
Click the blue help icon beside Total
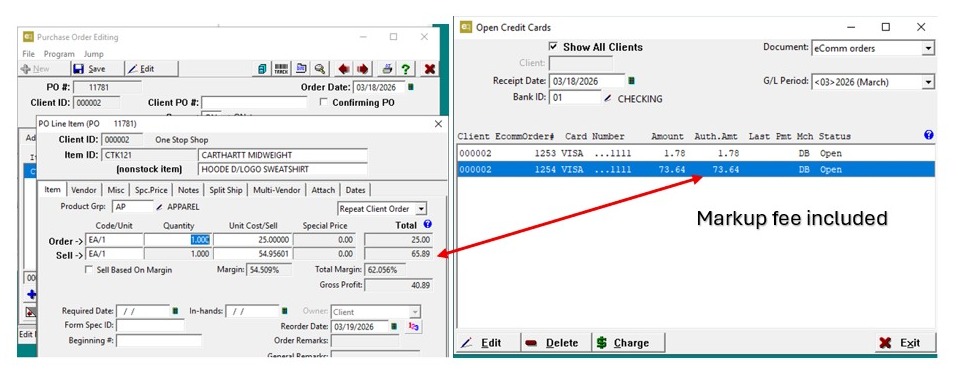point(427,224)
